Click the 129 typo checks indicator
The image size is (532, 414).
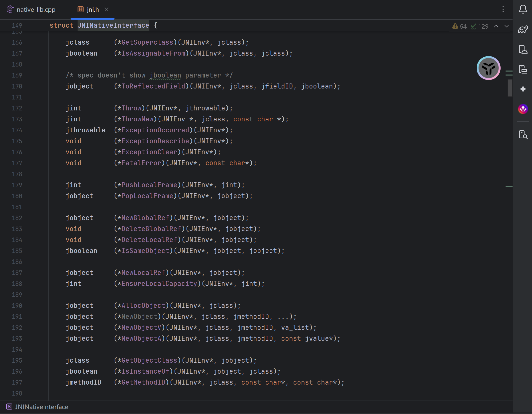click(479, 26)
